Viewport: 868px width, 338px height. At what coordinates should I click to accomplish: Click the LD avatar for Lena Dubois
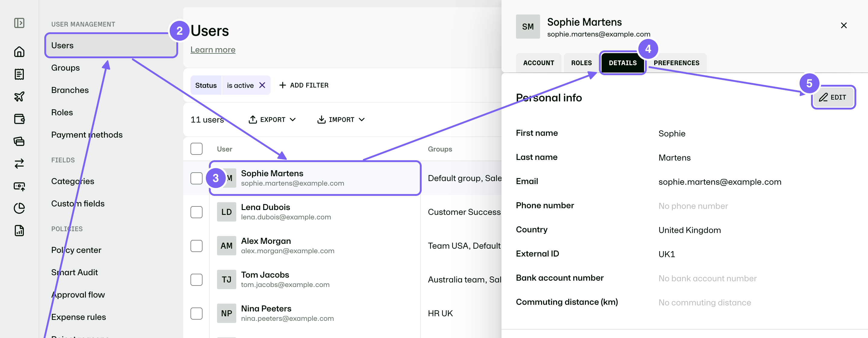(x=226, y=212)
